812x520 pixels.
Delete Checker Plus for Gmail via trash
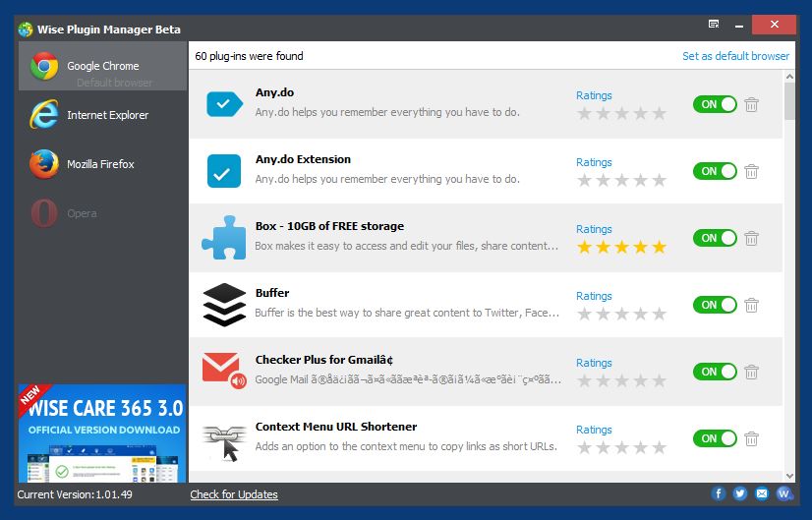(751, 372)
